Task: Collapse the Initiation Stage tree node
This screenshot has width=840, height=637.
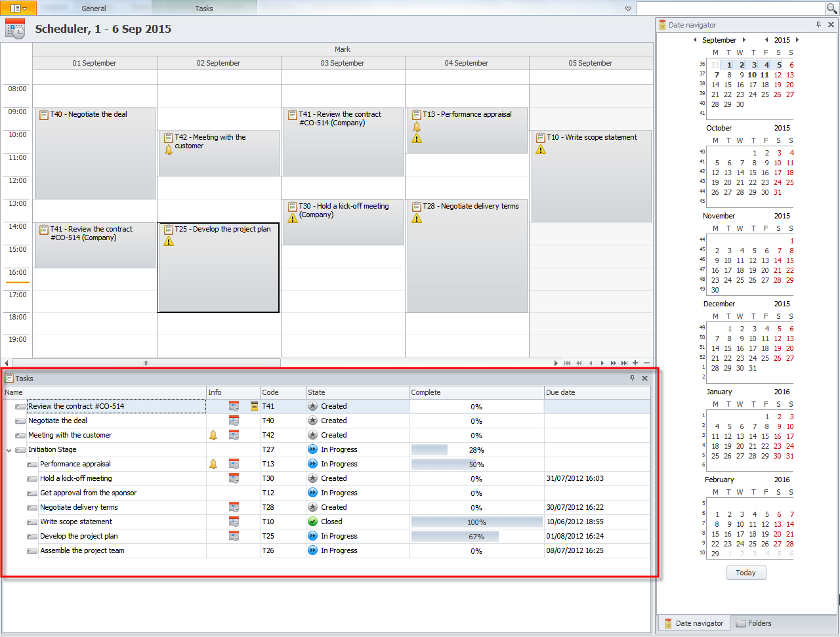Action: click(9, 450)
